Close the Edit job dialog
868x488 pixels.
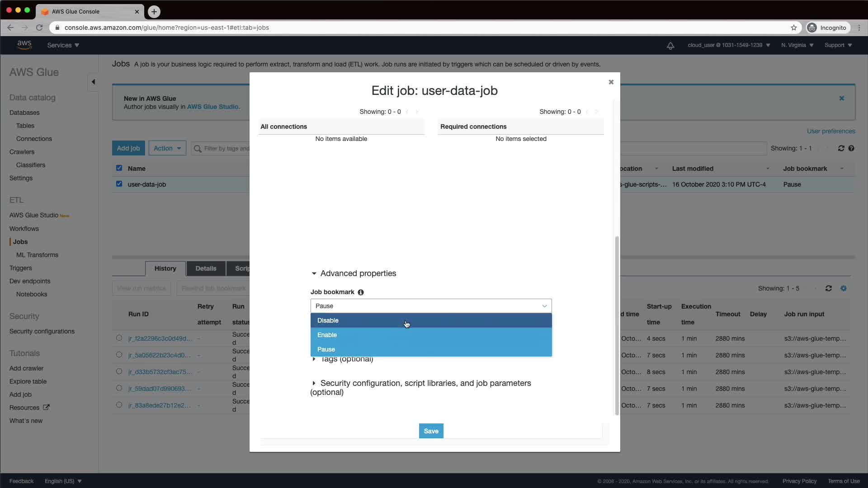(x=611, y=82)
